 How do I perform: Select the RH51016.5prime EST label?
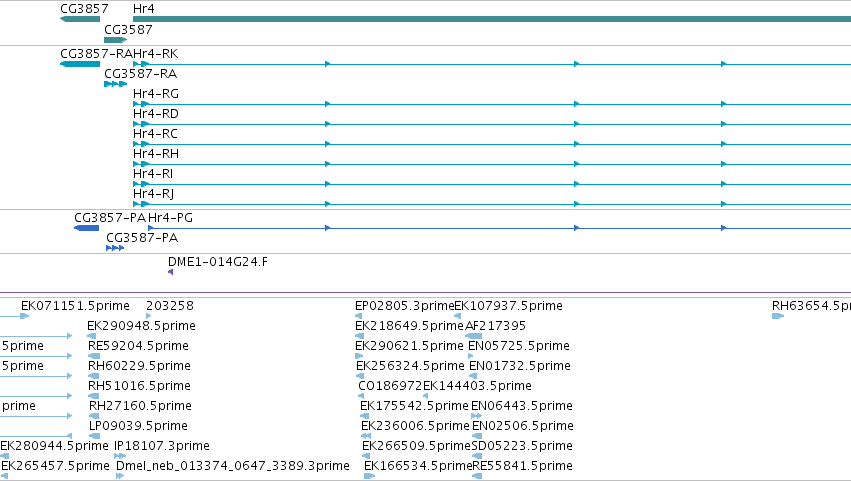click(x=139, y=386)
